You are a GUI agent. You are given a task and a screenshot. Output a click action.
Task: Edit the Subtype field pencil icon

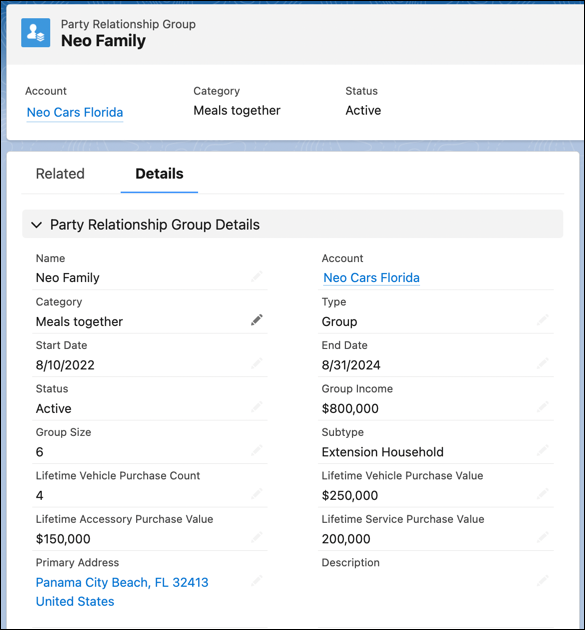pyautogui.click(x=542, y=450)
